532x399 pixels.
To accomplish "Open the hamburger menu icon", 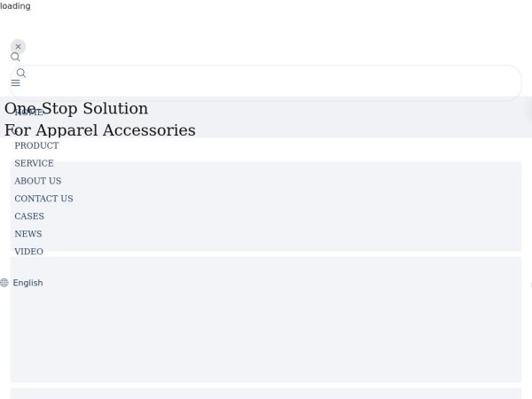I will coord(15,82).
